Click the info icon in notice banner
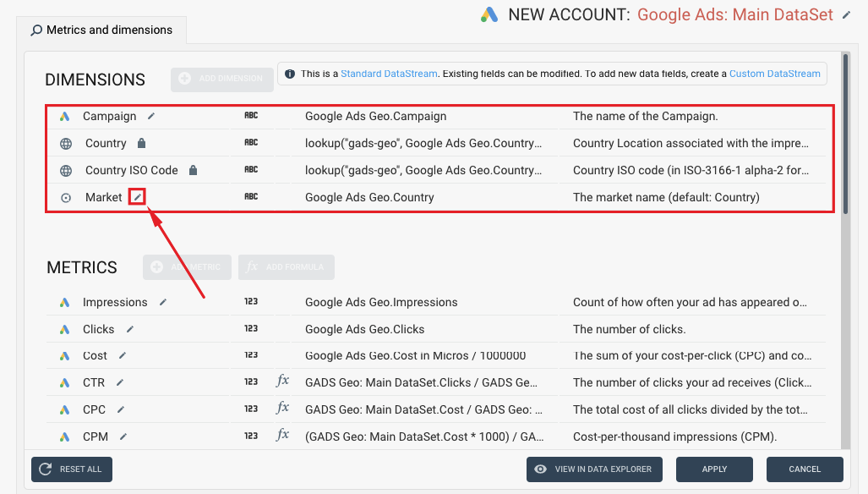The image size is (868, 494). (x=290, y=74)
